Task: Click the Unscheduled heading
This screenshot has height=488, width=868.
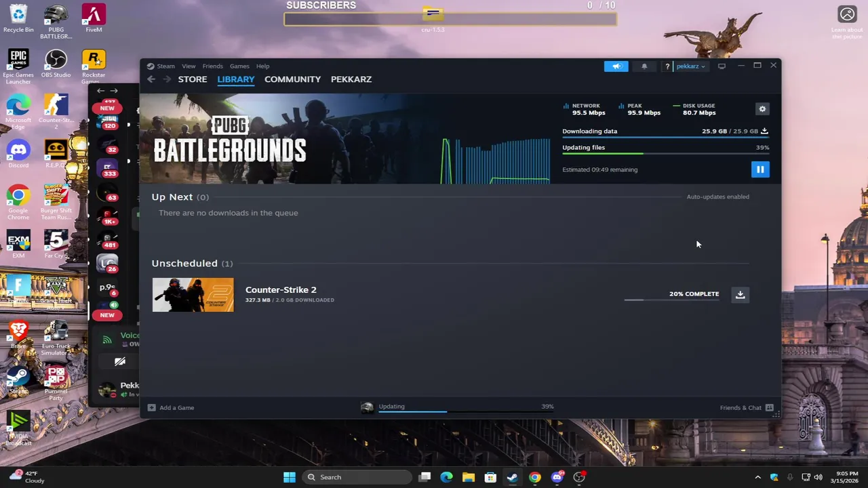Action: (184, 263)
